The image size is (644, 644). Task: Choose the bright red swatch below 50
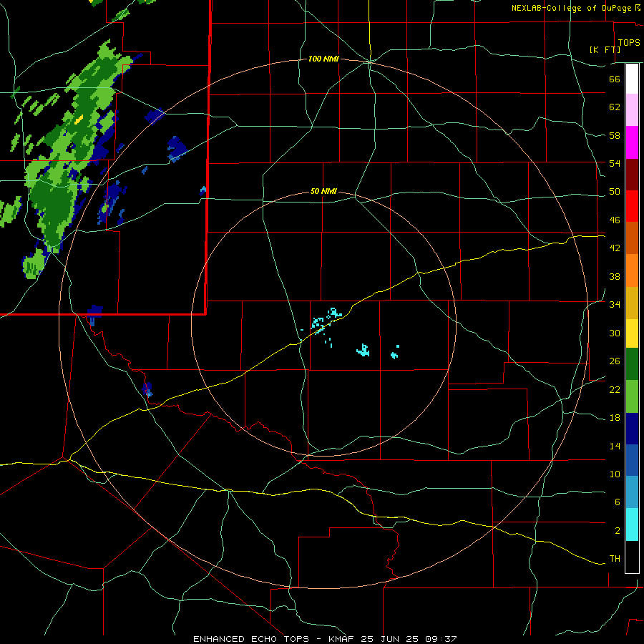[632, 206]
